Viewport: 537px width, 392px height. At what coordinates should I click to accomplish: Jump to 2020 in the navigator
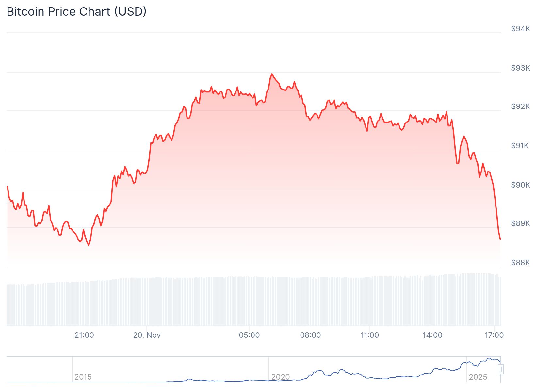281,377
